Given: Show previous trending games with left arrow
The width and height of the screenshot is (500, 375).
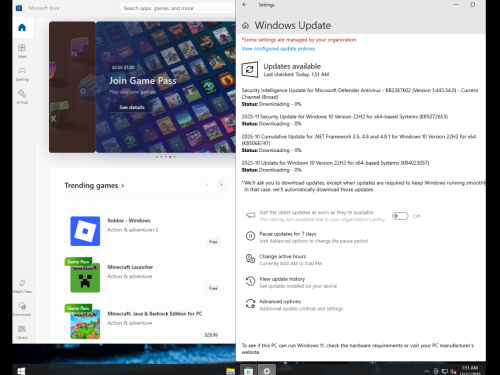Looking at the screenshot, I should point(207,185).
